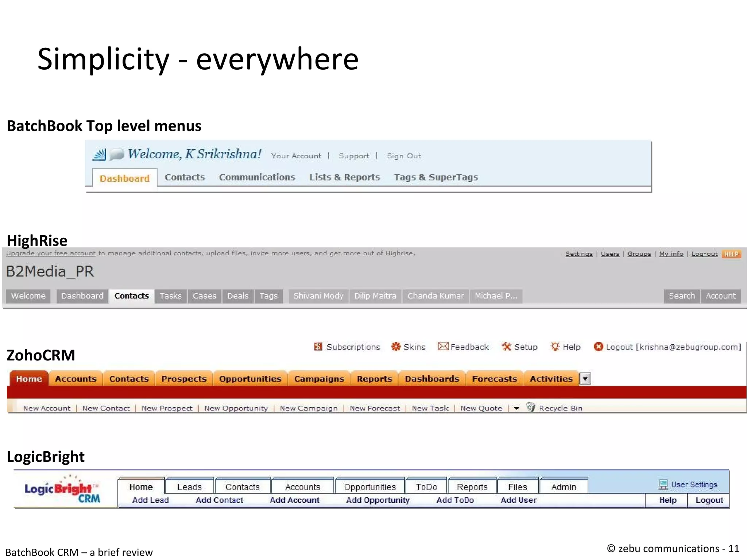Select Zoho Accounts tab
Viewport: 747px width, 560px height.
[x=76, y=379]
